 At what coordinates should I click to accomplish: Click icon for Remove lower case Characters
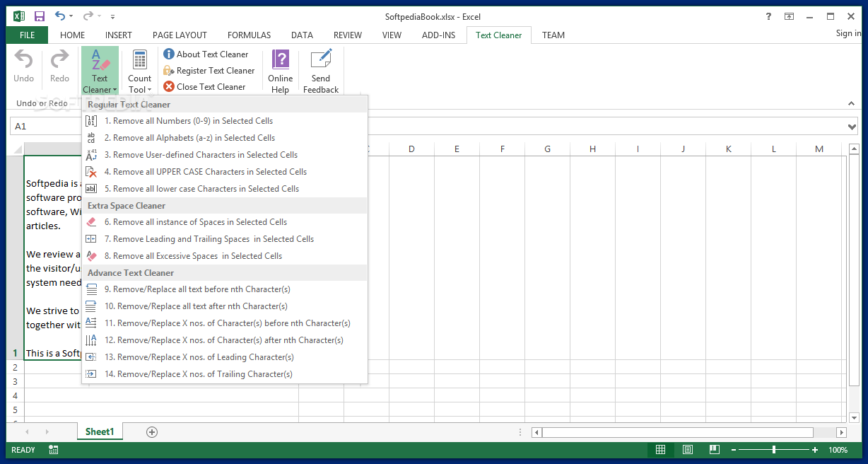pos(91,189)
